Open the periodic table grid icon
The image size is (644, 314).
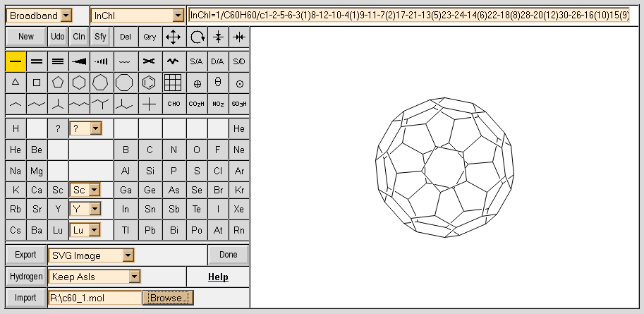pos(173,83)
